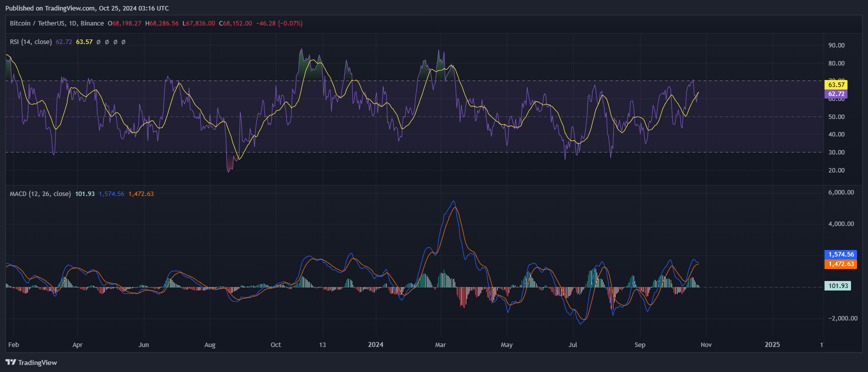The height and width of the screenshot is (372, 868).
Task: Click the yellow 63.57 RSI axis tag
Action: (836, 85)
